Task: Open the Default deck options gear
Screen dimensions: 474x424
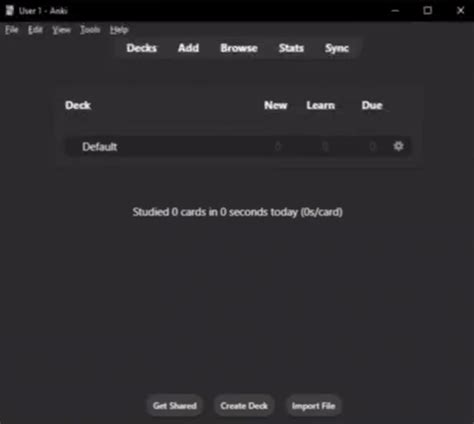Action: pyautogui.click(x=398, y=146)
